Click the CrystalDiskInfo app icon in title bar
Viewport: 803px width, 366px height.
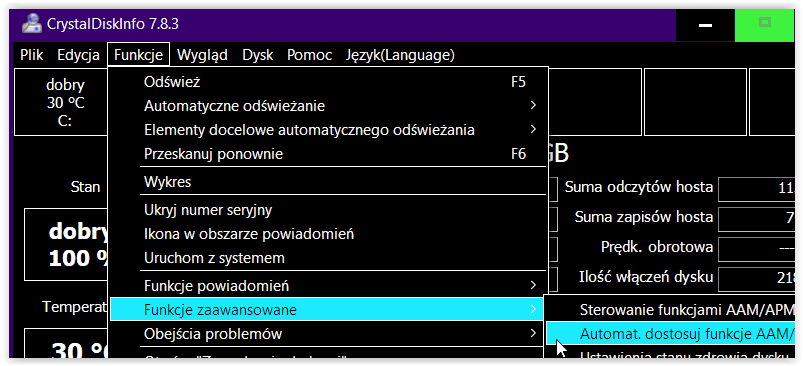tap(32, 25)
